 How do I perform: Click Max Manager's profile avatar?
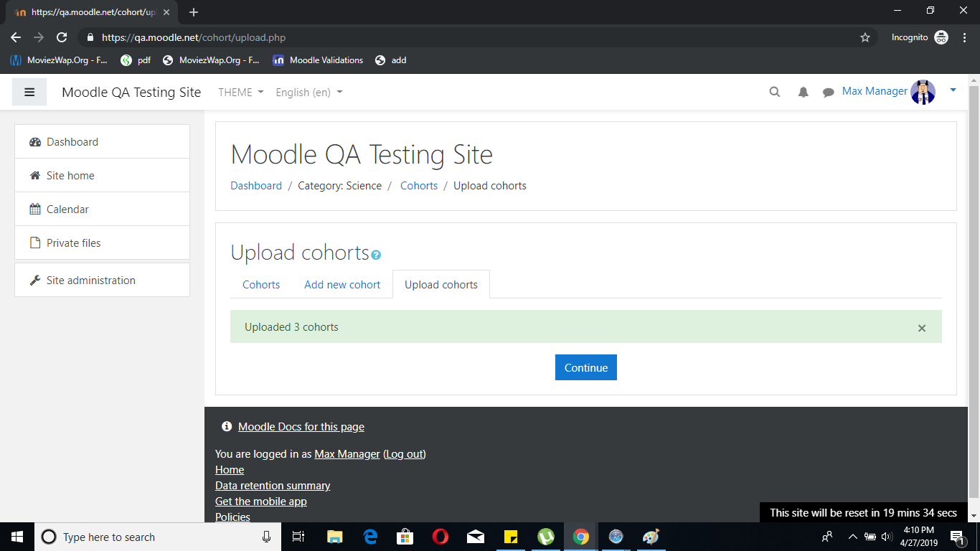pyautogui.click(x=923, y=92)
